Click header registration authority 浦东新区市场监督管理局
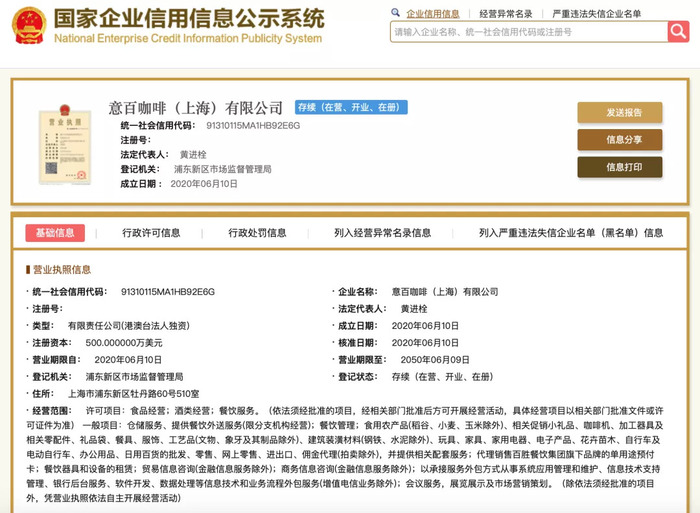The width and height of the screenshot is (700, 513). point(222,169)
